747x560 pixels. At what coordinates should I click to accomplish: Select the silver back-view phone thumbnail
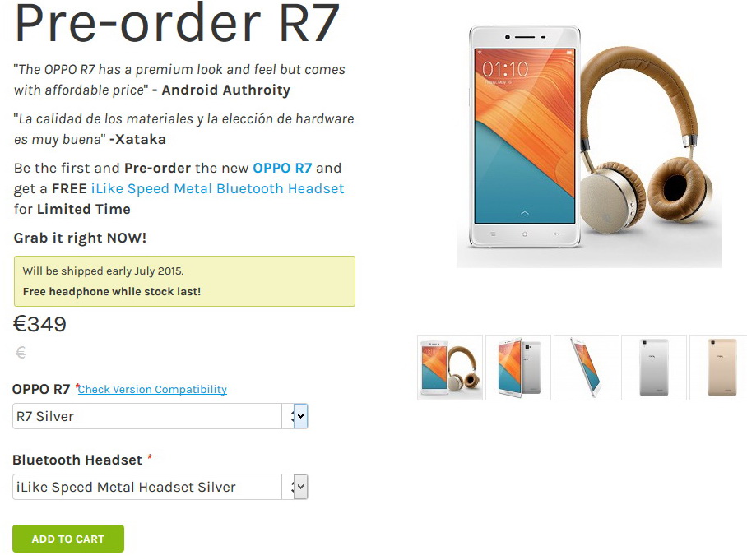(x=654, y=368)
